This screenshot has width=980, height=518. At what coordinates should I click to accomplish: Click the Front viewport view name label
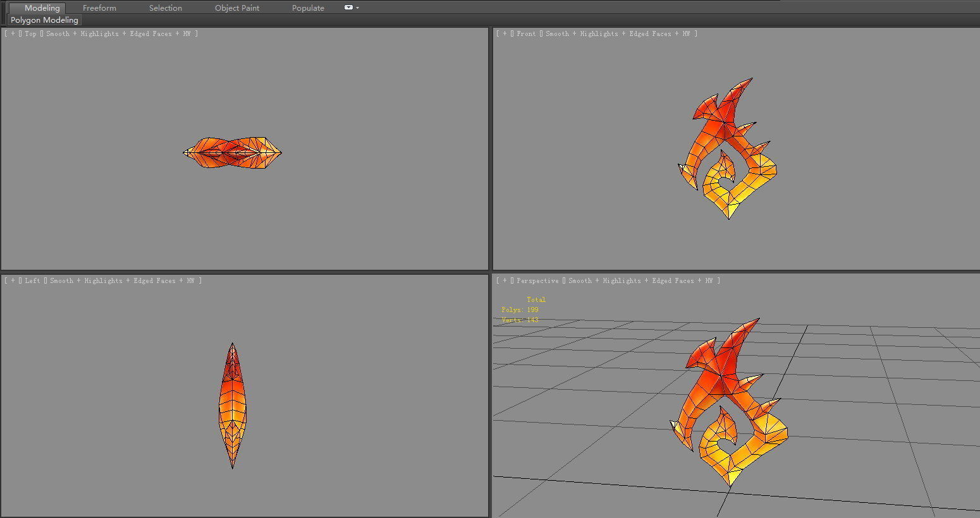pos(526,34)
